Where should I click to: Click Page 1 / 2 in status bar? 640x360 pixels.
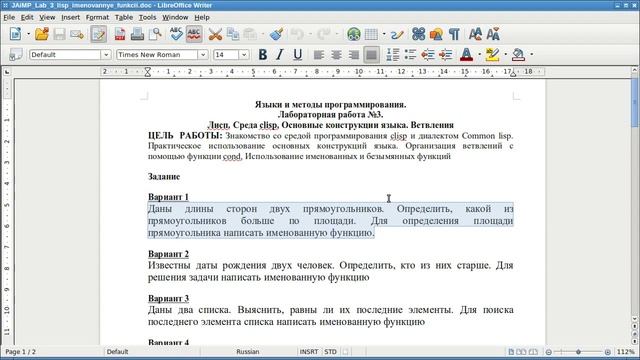coord(20,351)
